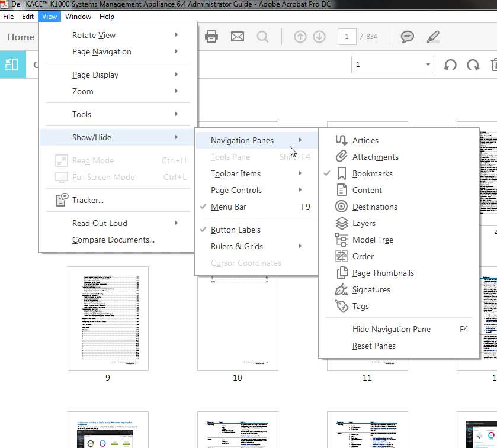Select Show/Hide menu entry
The image size is (497, 448).
click(x=117, y=137)
